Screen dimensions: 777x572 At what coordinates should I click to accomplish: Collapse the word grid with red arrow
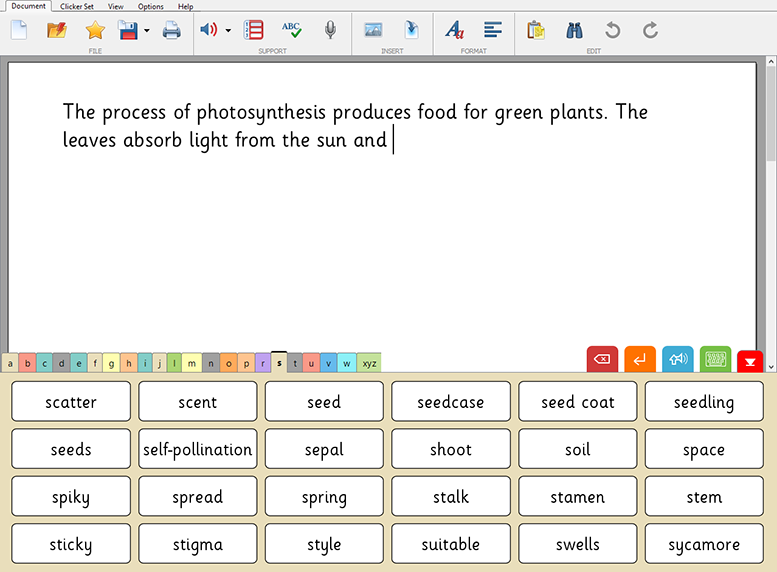point(750,361)
